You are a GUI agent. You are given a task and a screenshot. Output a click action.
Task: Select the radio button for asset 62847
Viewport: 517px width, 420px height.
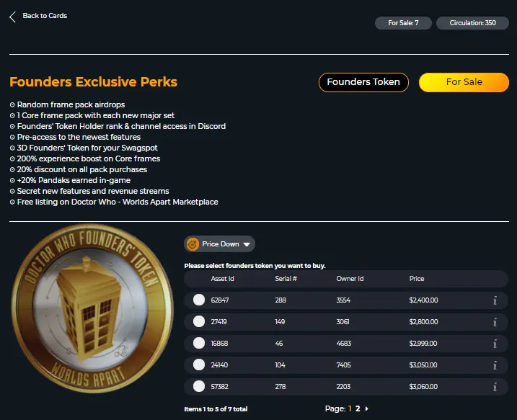click(199, 300)
